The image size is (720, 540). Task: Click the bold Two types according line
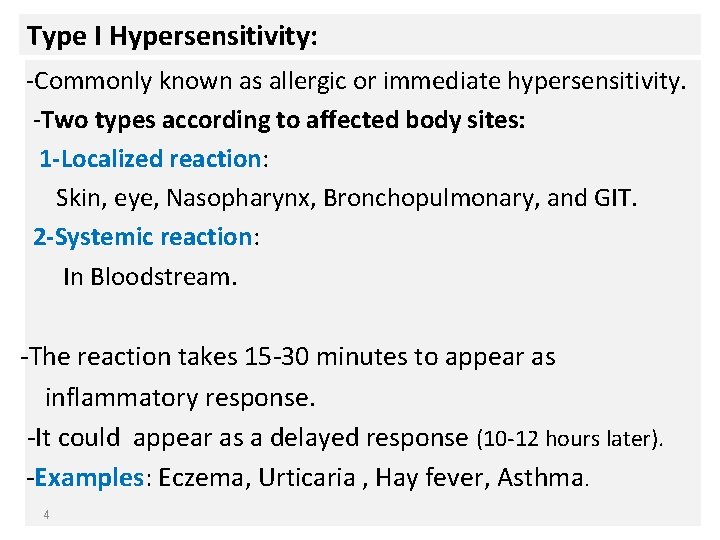(280, 121)
